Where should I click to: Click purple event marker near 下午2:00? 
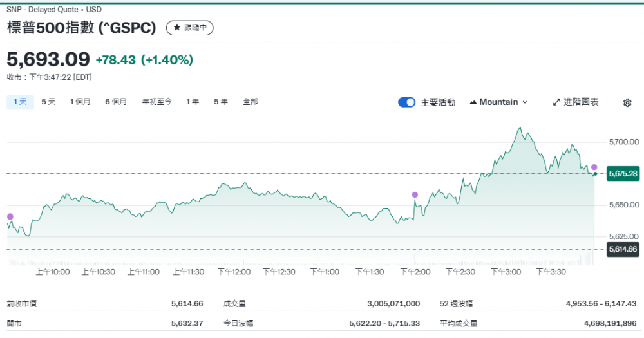tap(415, 194)
